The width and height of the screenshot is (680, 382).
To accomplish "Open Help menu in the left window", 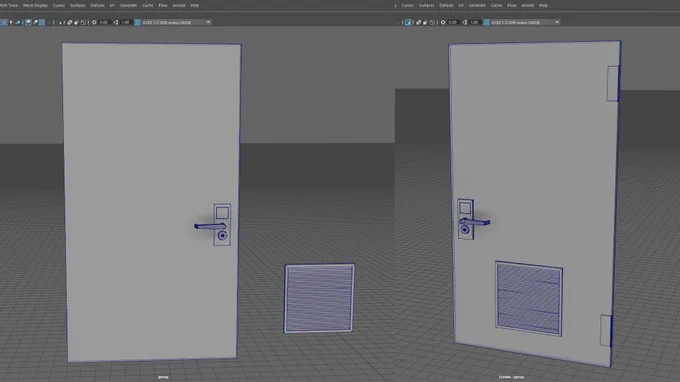I will coord(194,5).
